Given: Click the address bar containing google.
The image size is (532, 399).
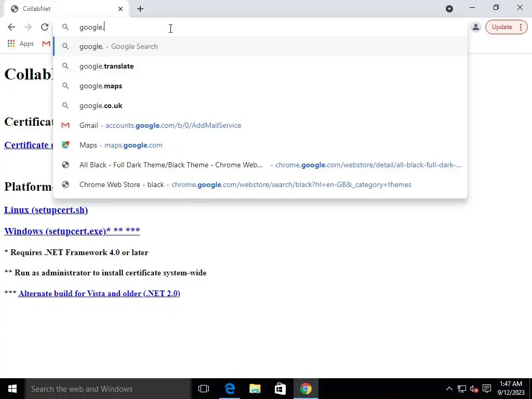Looking at the screenshot, I should click(x=260, y=27).
